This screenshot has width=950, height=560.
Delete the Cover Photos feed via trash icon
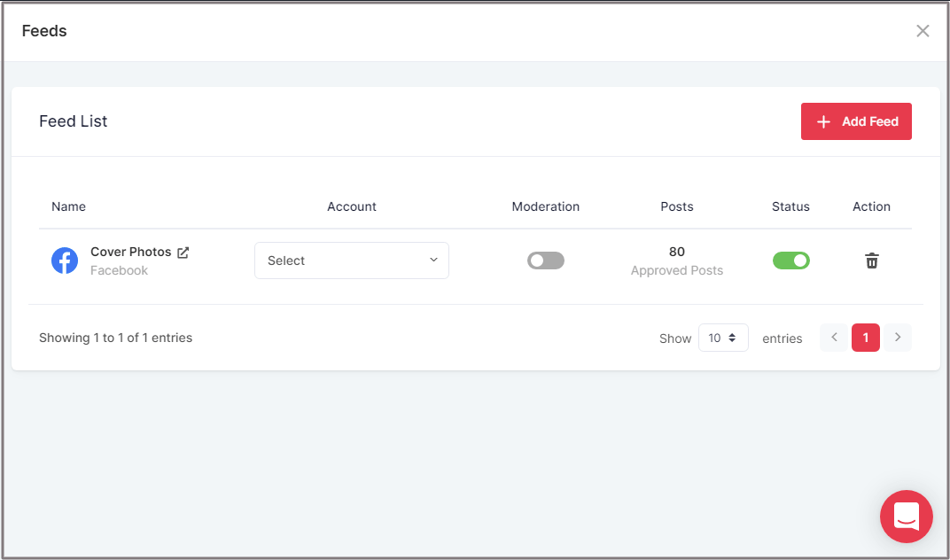click(872, 261)
